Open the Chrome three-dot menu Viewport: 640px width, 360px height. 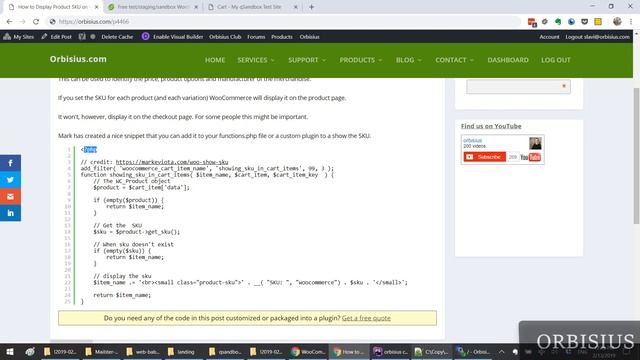coord(631,22)
